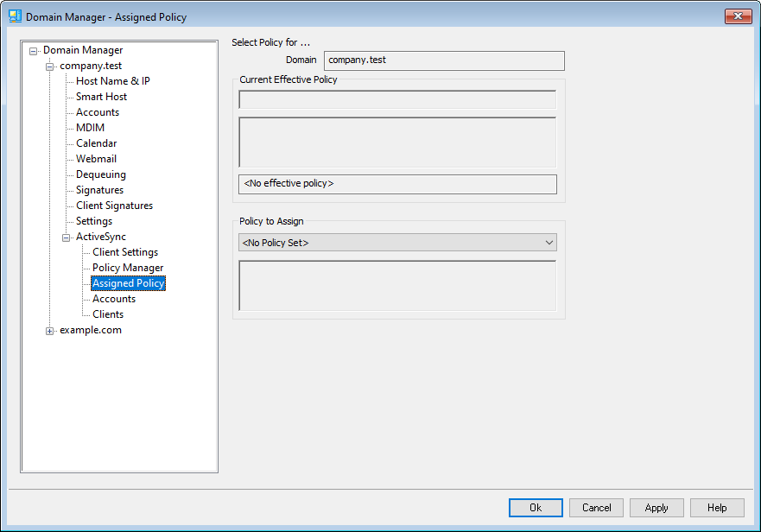761x532 pixels.
Task: Open the Smart Host settings page
Action: 101,97
